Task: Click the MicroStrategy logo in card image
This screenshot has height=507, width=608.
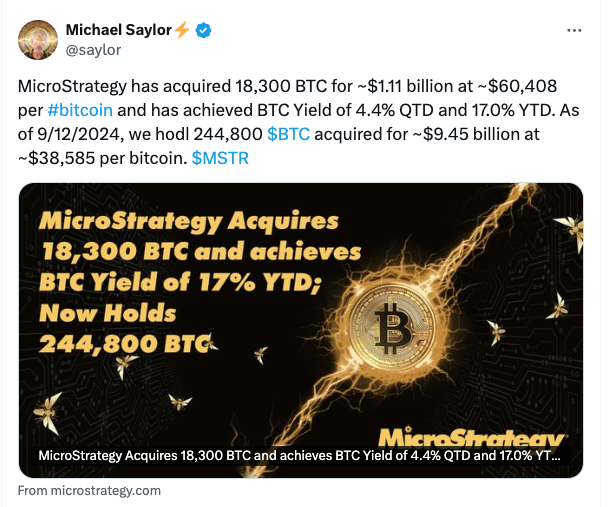Action: coord(472,436)
